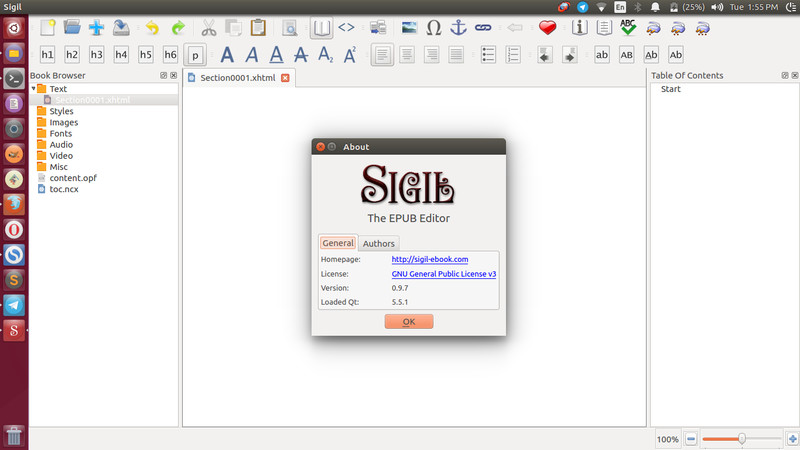
Task: Change text to uppercase AB
Action: (627, 55)
